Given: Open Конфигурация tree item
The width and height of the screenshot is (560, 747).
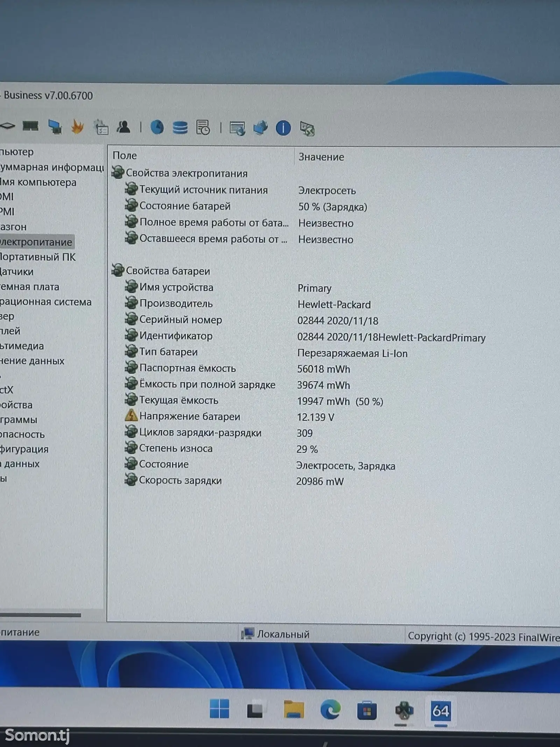Looking at the screenshot, I should 24,449.
